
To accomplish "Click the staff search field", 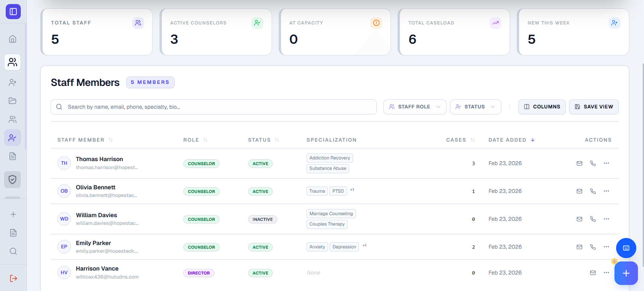I will [x=214, y=107].
